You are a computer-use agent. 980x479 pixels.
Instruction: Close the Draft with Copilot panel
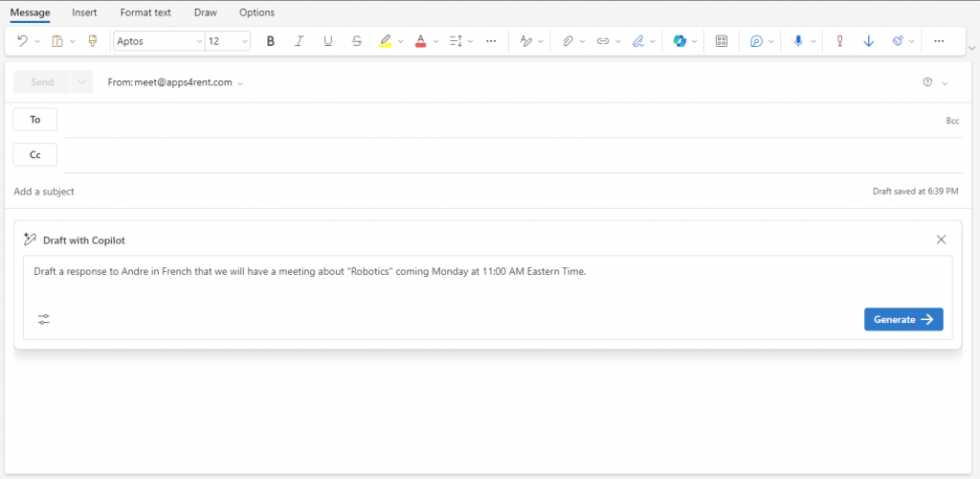[x=942, y=239]
